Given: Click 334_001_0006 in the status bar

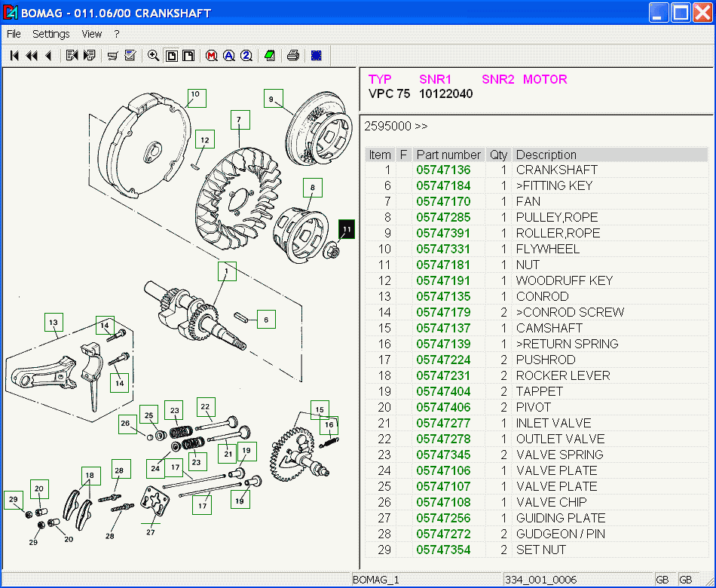Looking at the screenshot, I should pyautogui.click(x=540, y=580).
